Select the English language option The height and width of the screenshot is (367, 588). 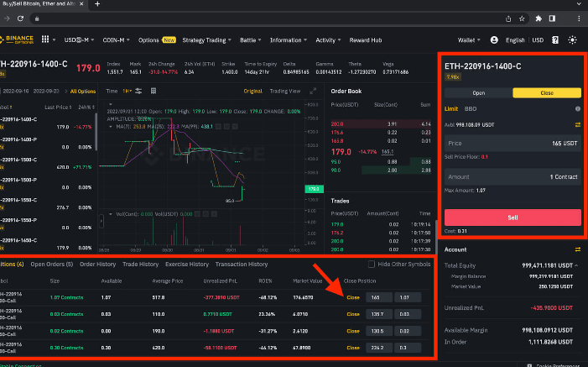515,39
